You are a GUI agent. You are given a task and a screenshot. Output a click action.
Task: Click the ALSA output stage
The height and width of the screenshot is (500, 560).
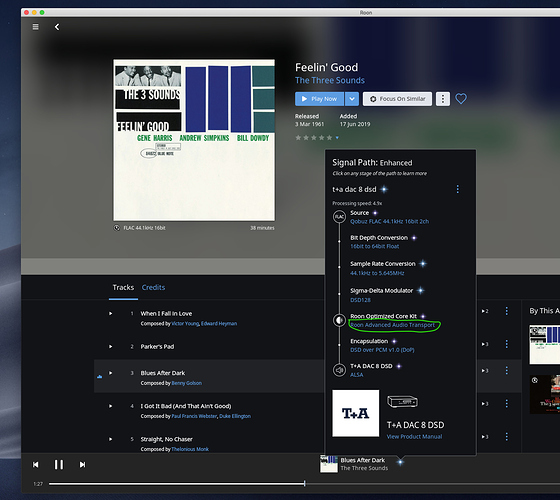click(x=356, y=375)
